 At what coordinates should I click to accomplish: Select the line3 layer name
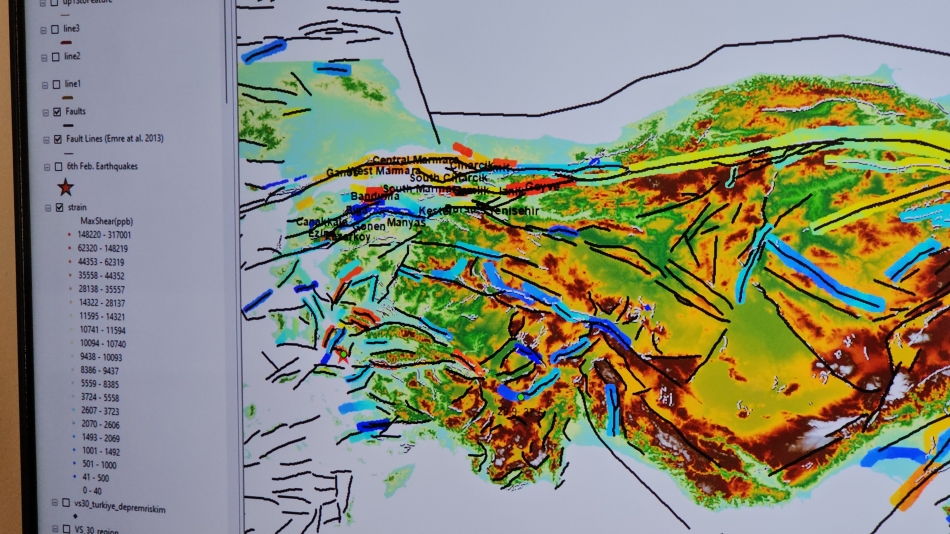(71, 28)
